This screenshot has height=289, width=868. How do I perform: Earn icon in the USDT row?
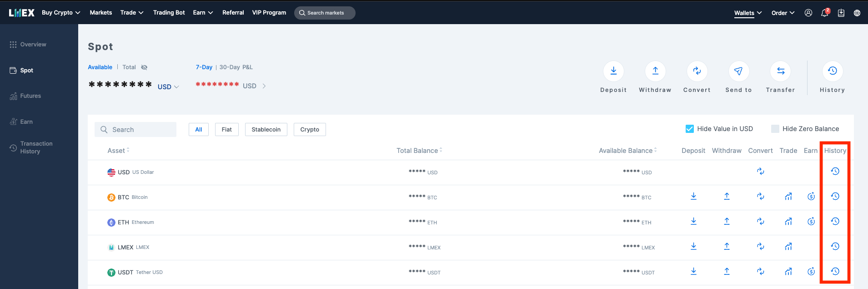click(811, 272)
